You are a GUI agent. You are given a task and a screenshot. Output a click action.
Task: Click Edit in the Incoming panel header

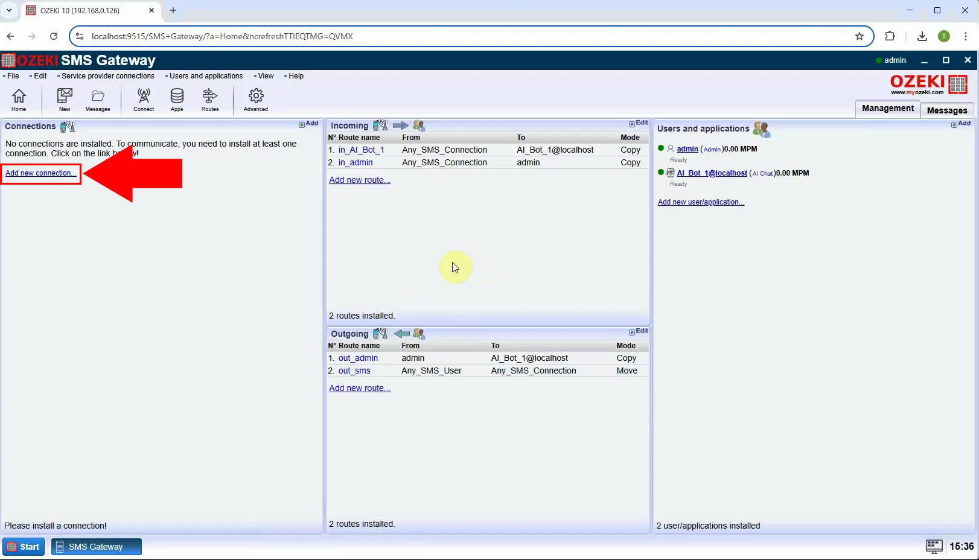tap(639, 123)
